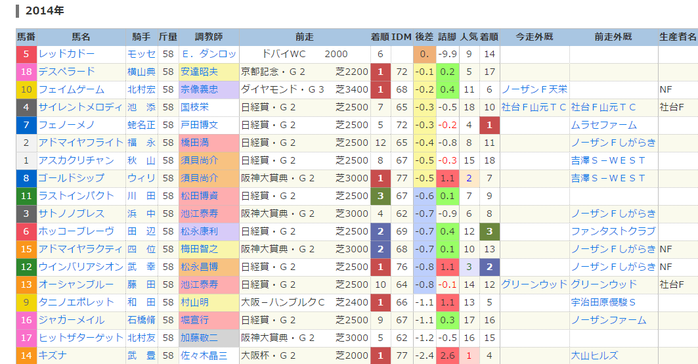Click trainer link 堀宣行
The width and height of the screenshot is (698, 364).
pos(195,320)
